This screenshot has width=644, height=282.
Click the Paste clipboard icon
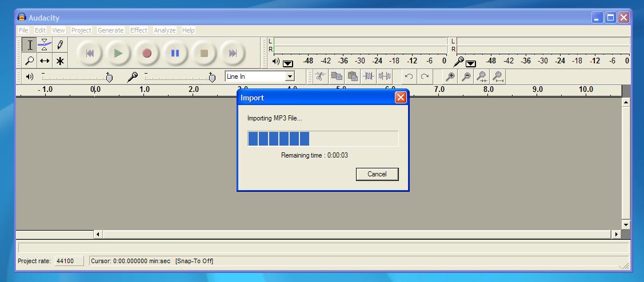pyautogui.click(x=353, y=76)
